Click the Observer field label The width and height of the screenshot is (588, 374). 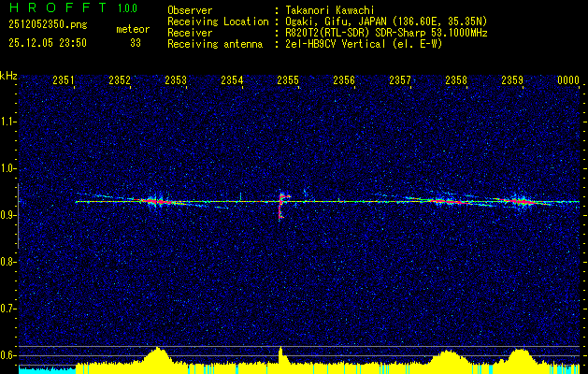tap(190, 10)
